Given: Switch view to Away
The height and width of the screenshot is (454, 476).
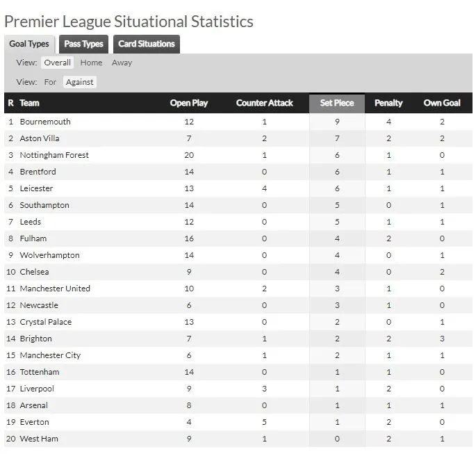Looking at the screenshot, I should tap(122, 63).
